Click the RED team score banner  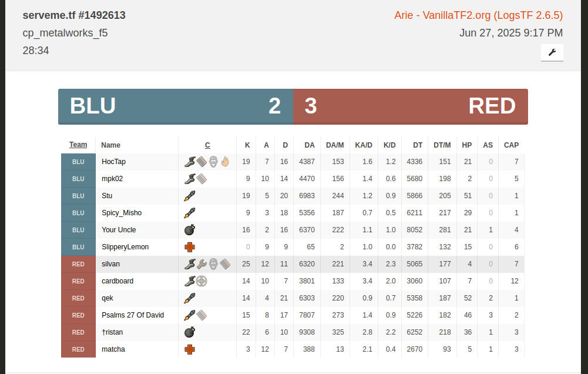[x=411, y=106]
